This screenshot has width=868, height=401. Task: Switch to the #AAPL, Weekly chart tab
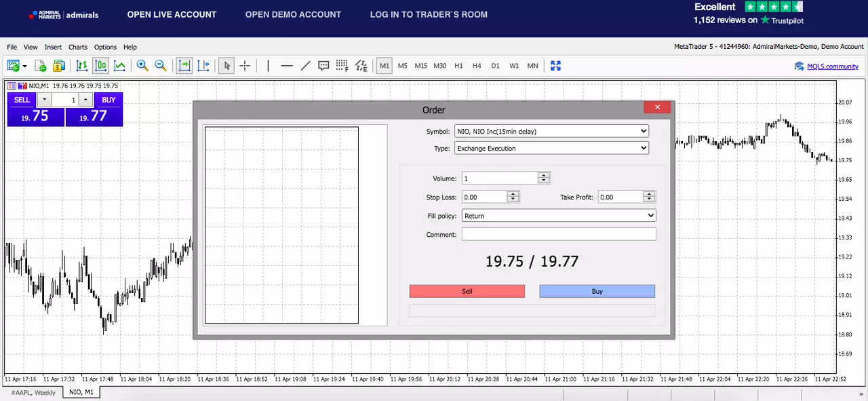coord(33,393)
